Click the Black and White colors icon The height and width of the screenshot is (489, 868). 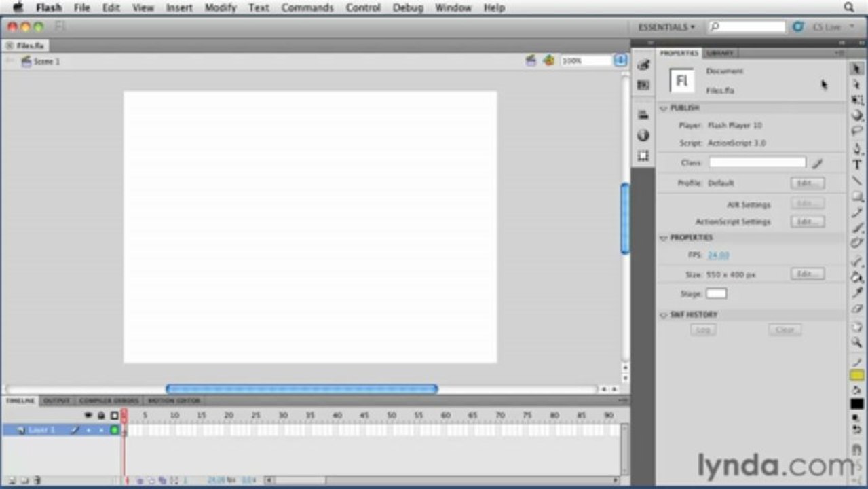coord(857,418)
